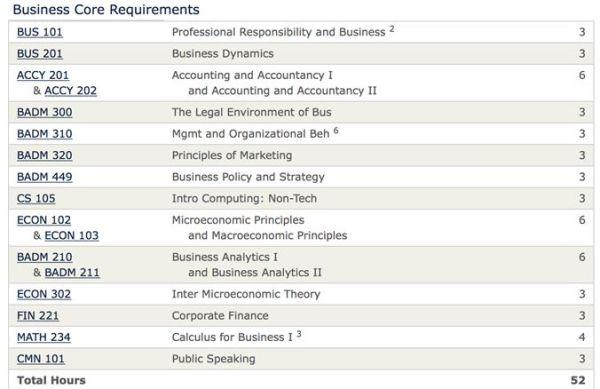
Task: Click the ACCY 201 course link
Action: coord(42,75)
